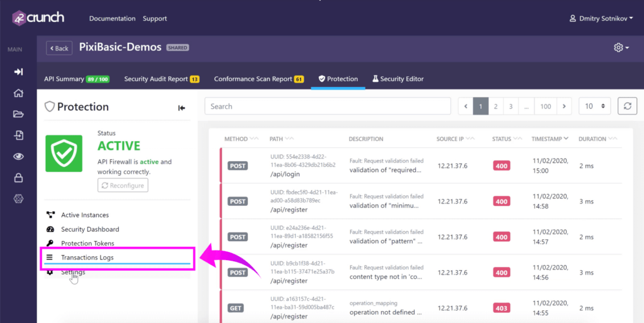Click the timestamp 11/02/2020, 14:58
The width and height of the screenshot is (644, 323).
click(x=550, y=201)
